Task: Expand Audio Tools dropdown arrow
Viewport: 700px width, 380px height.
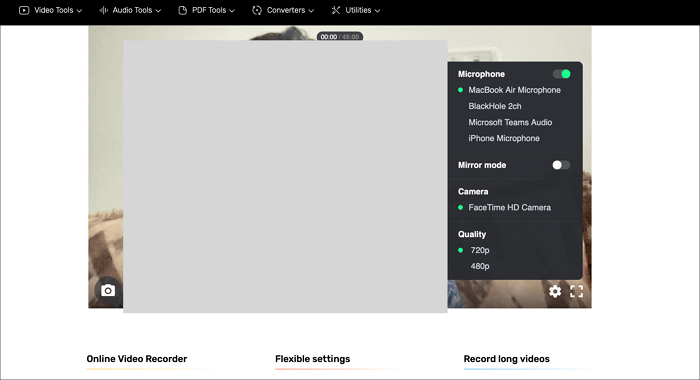Action: click(x=158, y=11)
